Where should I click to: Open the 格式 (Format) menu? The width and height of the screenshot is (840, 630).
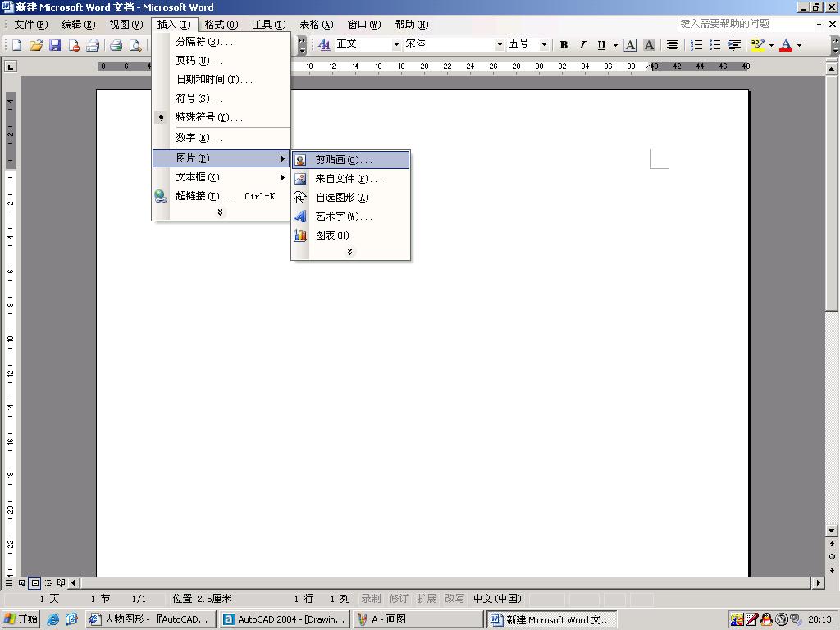click(x=221, y=25)
